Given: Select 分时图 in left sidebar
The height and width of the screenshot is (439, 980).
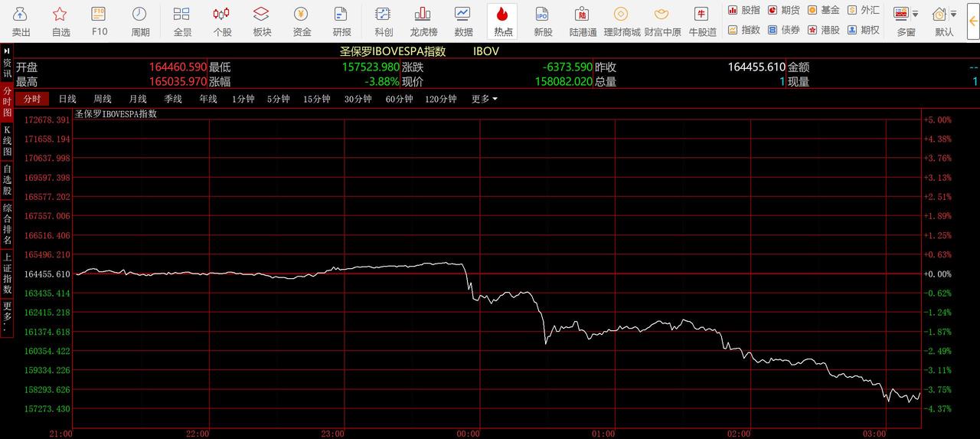Looking at the screenshot, I should [x=7, y=101].
